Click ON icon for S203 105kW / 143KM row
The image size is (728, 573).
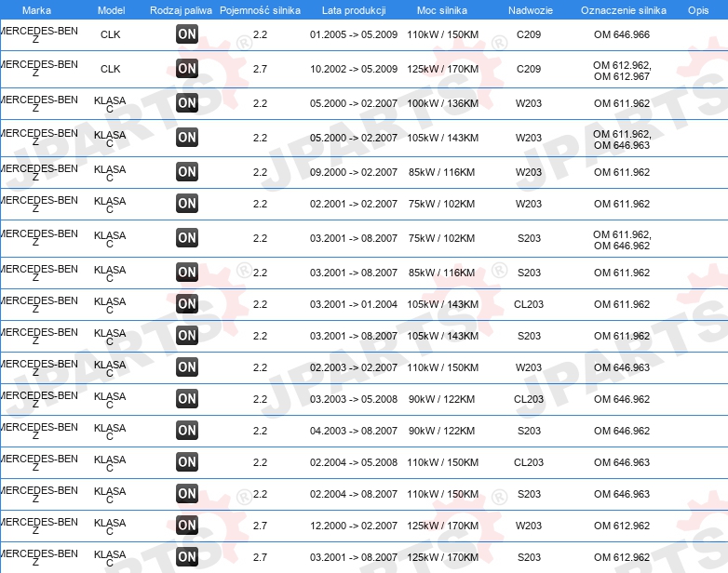tap(187, 335)
